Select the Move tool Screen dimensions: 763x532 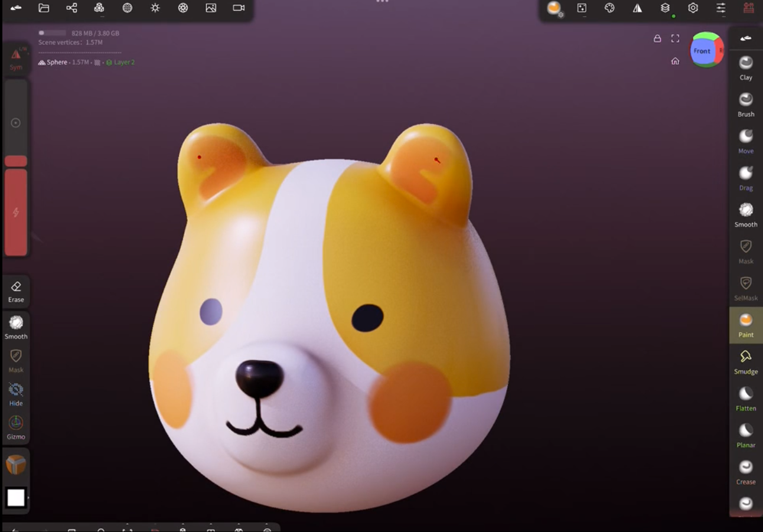pyautogui.click(x=746, y=141)
